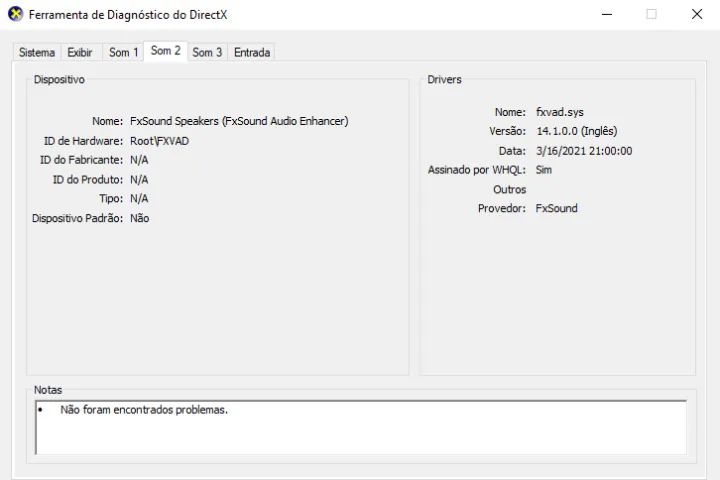Click the 'Dispositivo Padrão' value 'Não'
720x480 pixels.
tap(140, 218)
